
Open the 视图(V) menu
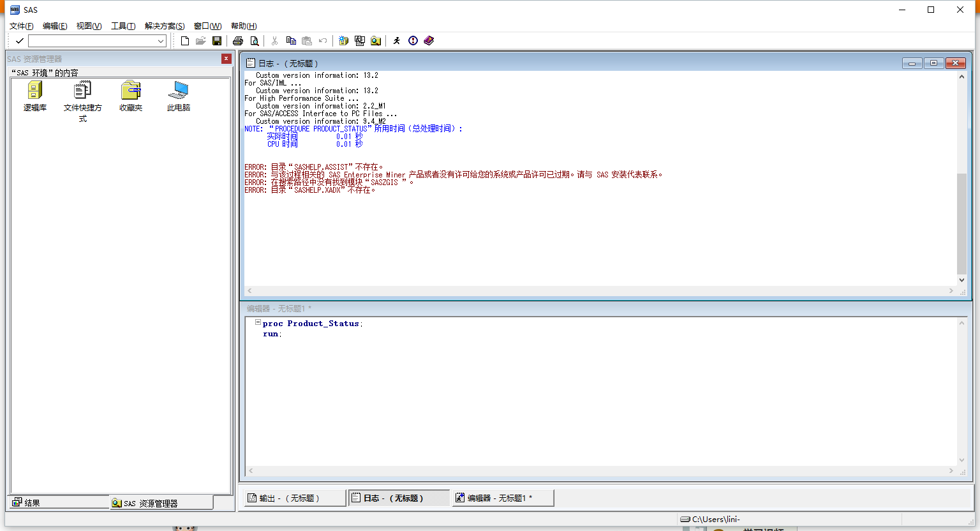(89, 26)
